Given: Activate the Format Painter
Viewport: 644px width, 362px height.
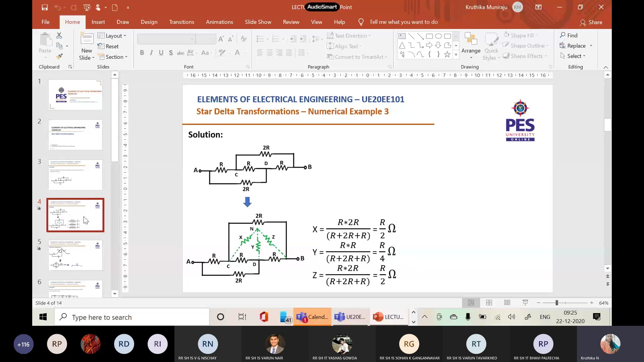Looking at the screenshot, I should (x=59, y=56).
